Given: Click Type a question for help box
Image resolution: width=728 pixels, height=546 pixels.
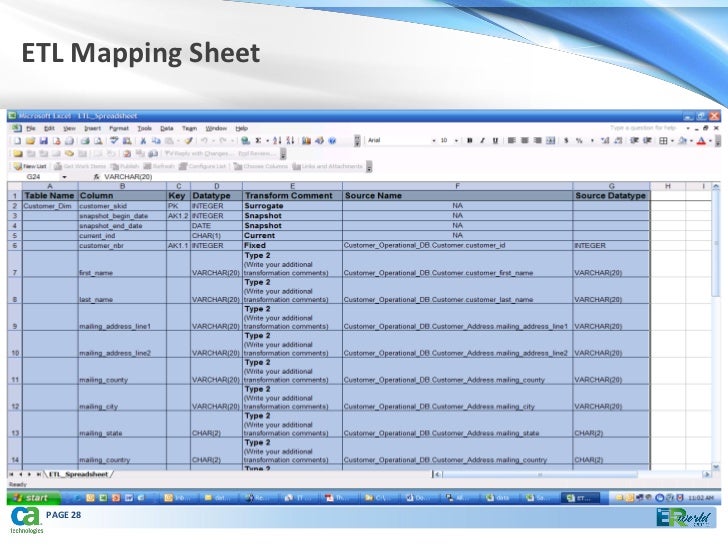Looking at the screenshot, I should pyautogui.click(x=643, y=128).
